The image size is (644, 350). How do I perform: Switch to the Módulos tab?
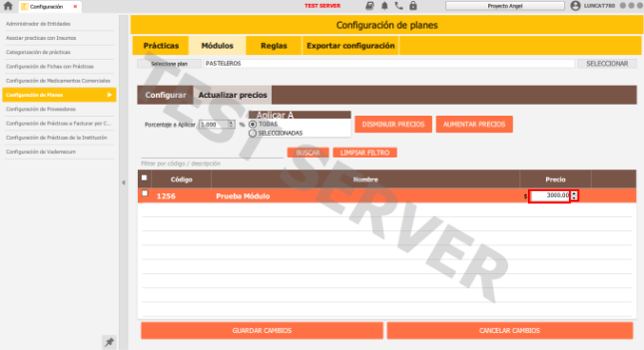217,46
